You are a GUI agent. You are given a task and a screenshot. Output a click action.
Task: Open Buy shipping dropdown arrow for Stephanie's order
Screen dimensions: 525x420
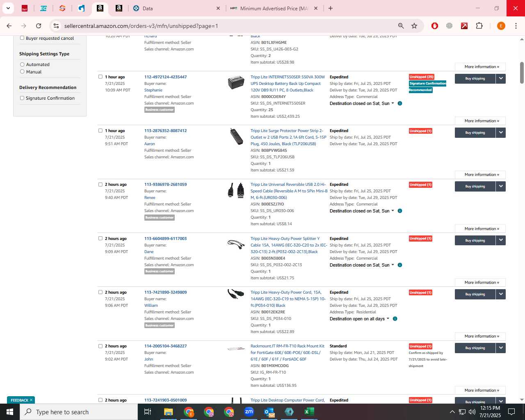click(501, 78)
